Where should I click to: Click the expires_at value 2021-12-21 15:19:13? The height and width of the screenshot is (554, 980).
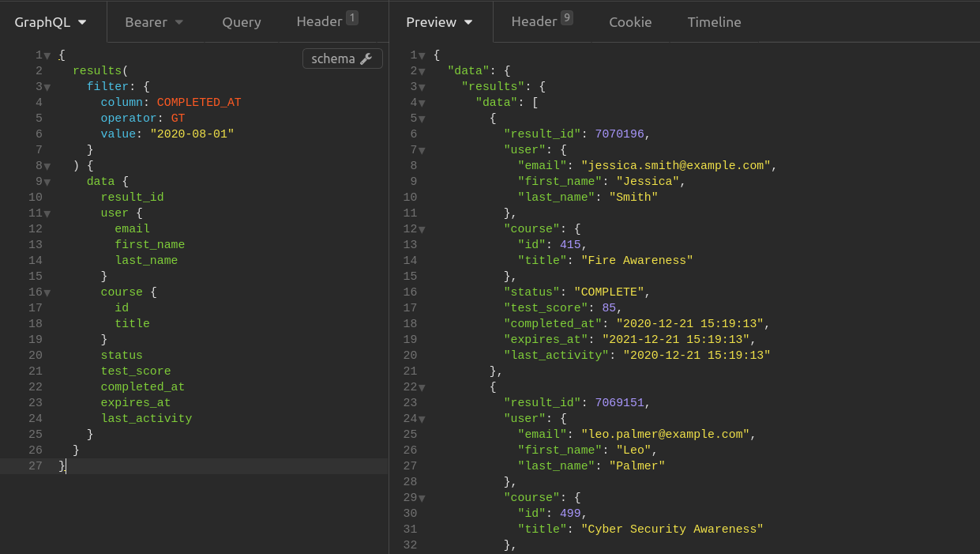tap(676, 339)
